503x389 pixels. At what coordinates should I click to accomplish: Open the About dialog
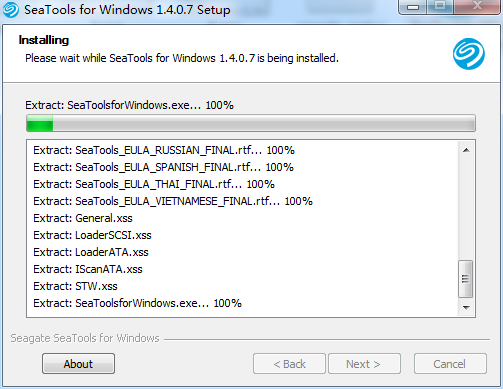point(78,364)
